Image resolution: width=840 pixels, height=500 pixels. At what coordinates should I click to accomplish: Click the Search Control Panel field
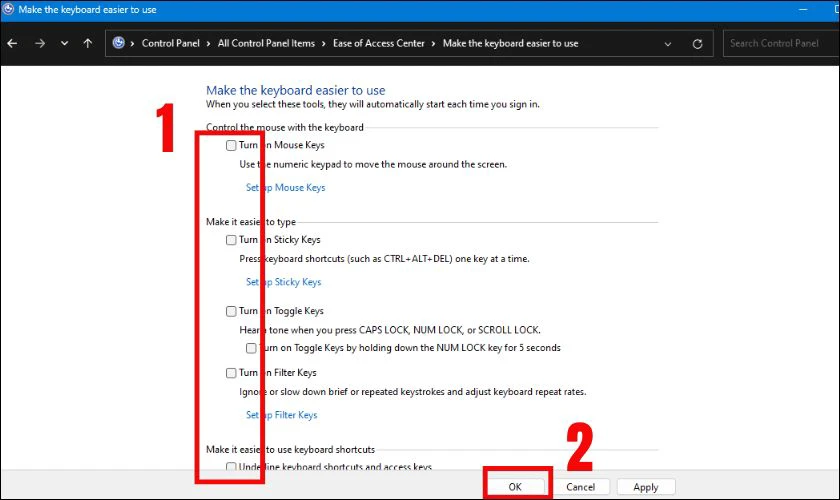(781, 43)
